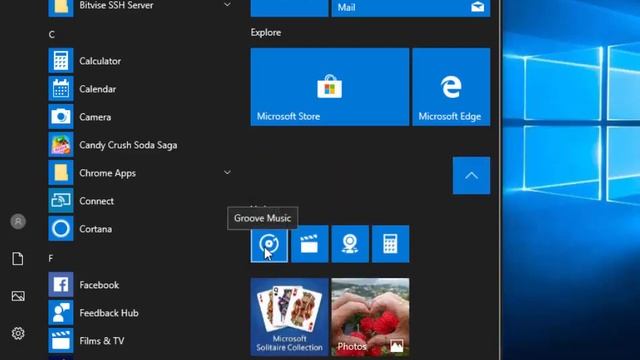
Task: Click the user account avatar icon
Action: coord(18,221)
